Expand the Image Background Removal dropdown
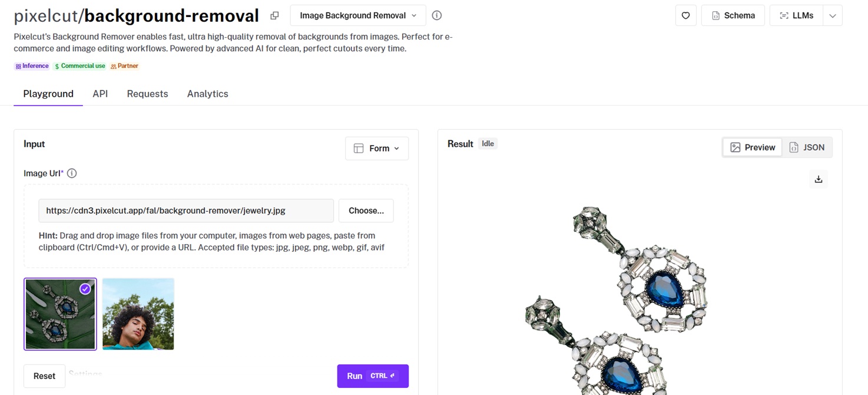Screen dimensions: 868x395 (358, 16)
